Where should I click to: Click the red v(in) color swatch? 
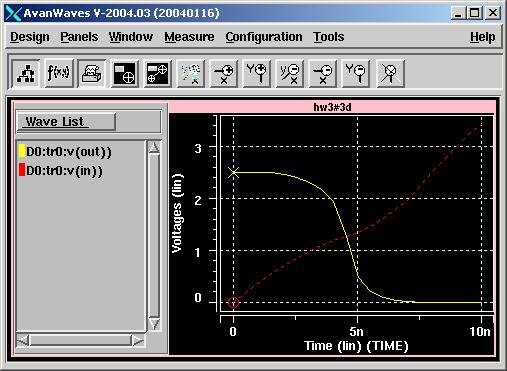(x=22, y=170)
